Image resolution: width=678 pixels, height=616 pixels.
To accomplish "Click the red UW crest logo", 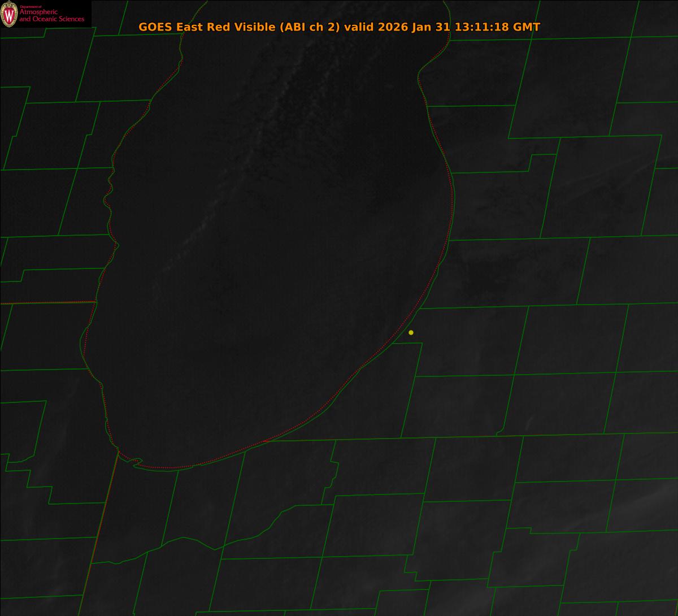I will 9,15.
